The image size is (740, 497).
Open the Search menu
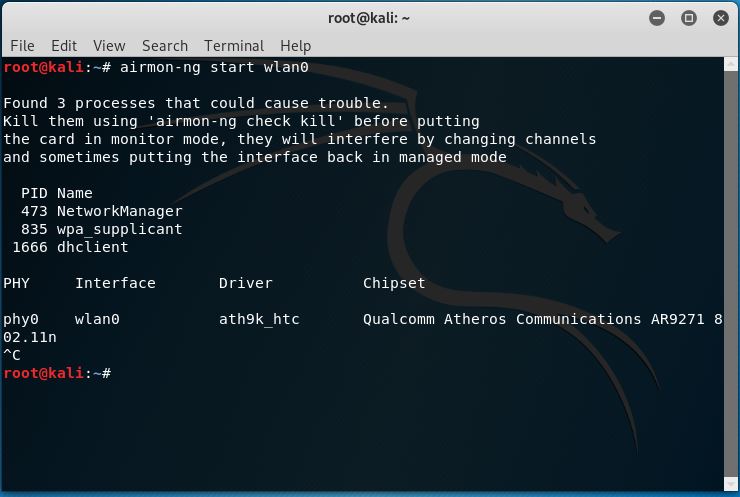click(165, 46)
